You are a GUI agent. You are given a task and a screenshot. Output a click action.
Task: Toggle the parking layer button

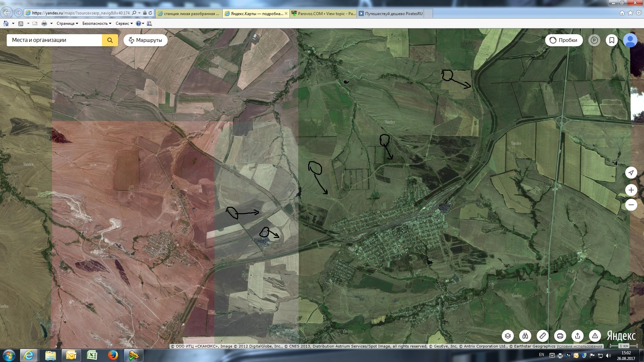(594, 40)
